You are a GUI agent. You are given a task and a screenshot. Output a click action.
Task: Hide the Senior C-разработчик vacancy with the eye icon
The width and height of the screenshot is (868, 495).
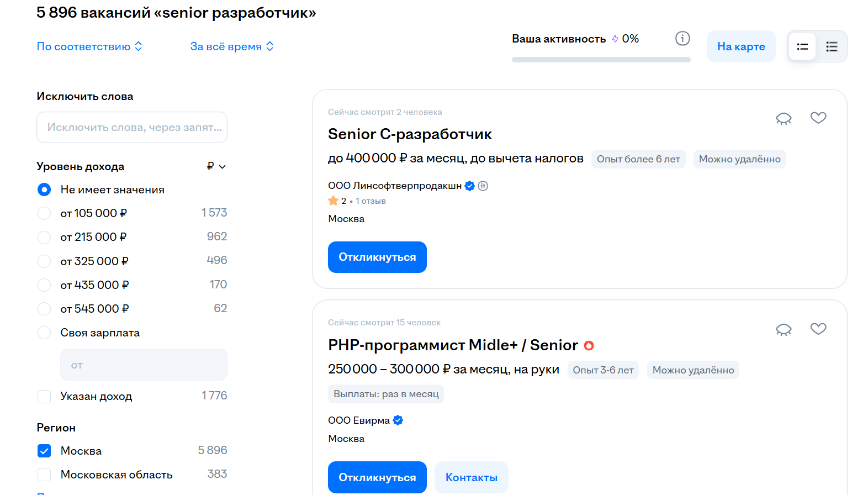784,118
